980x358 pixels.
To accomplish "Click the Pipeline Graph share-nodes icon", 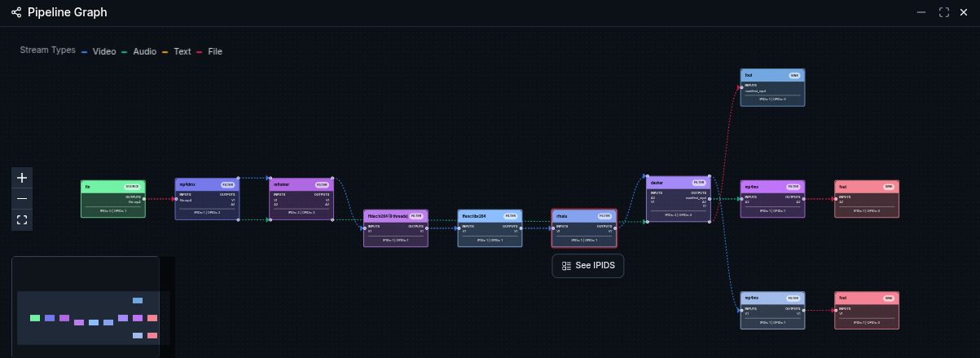I will [x=16, y=12].
